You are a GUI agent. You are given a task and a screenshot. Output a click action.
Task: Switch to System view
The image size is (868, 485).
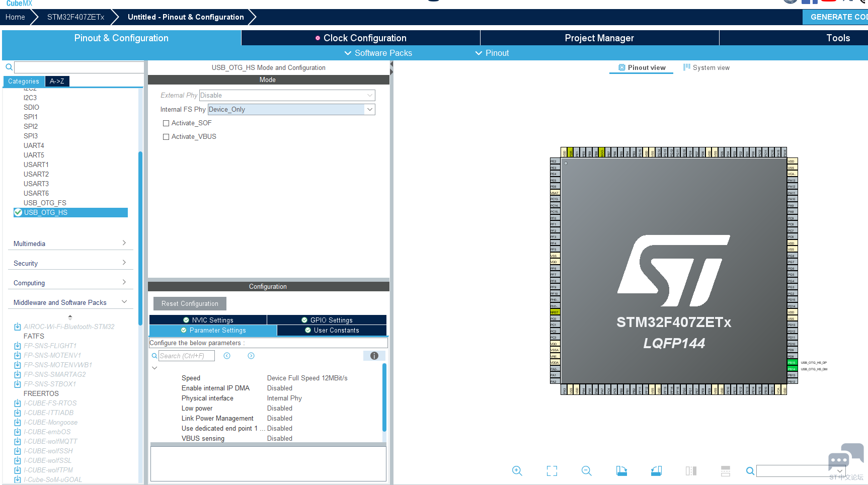pyautogui.click(x=706, y=68)
